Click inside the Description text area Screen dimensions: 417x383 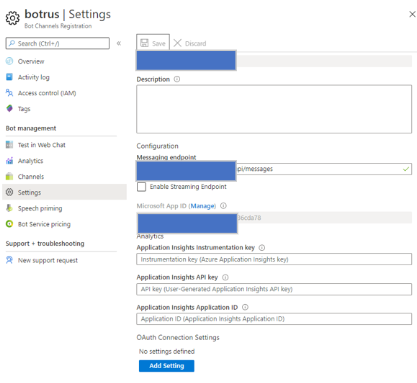coord(274,109)
